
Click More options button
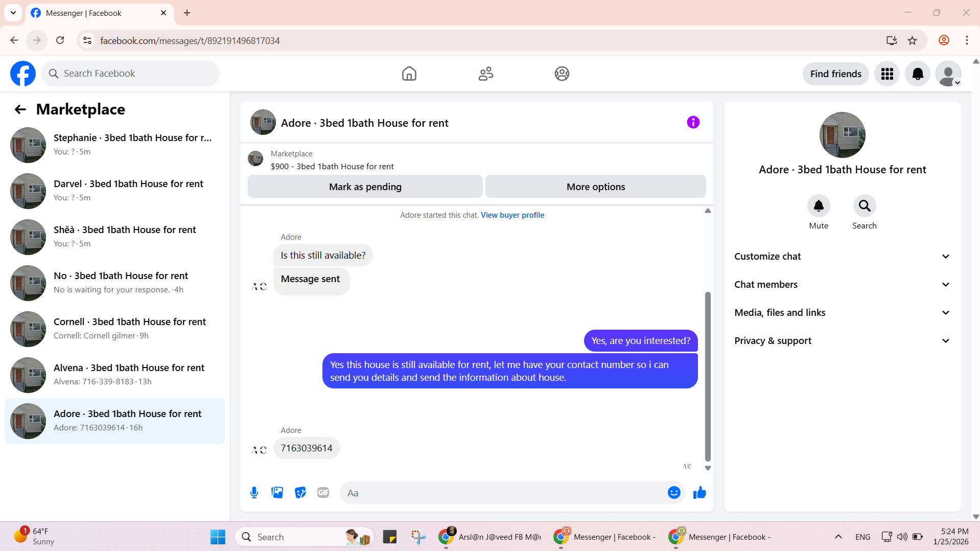click(595, 187)
